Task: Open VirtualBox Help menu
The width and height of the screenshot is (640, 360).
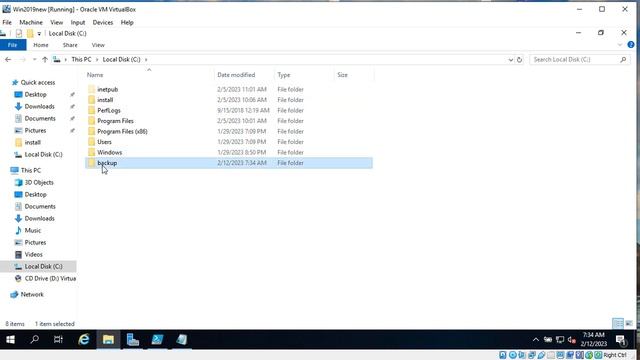Action: pyautogui.click(x=127, y=22)
